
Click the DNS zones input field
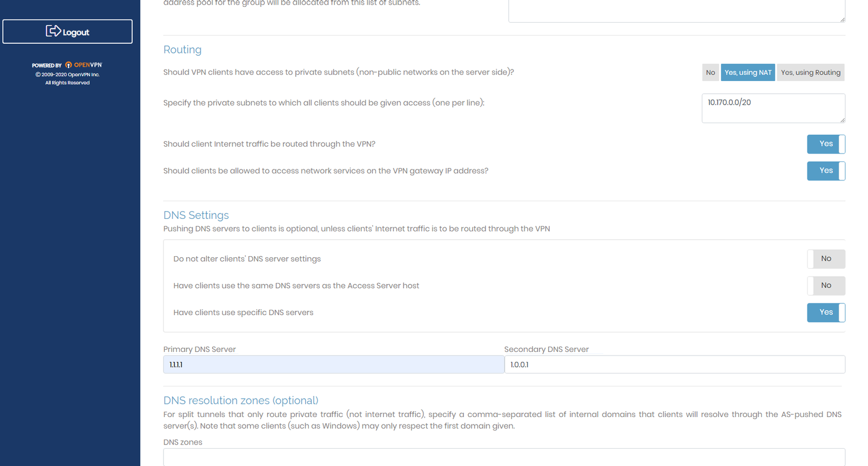click(x=503, y=457)
